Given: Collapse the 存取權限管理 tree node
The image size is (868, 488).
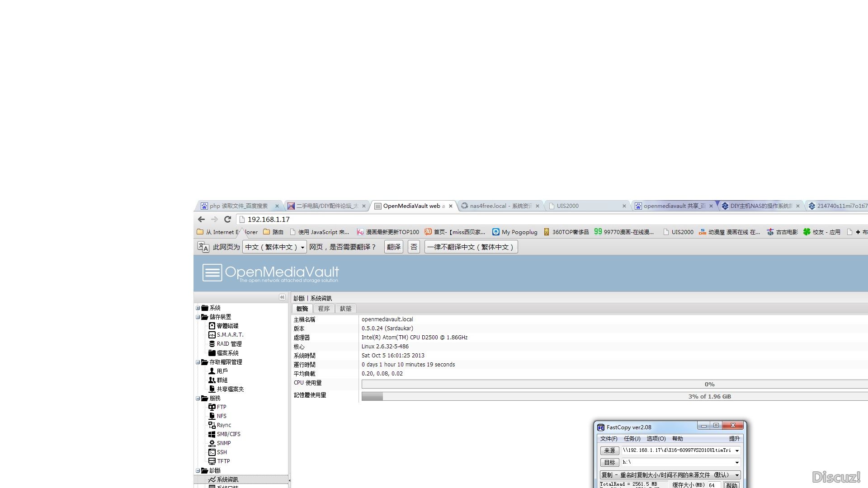Looking at the screenshot, I should 198,362.
